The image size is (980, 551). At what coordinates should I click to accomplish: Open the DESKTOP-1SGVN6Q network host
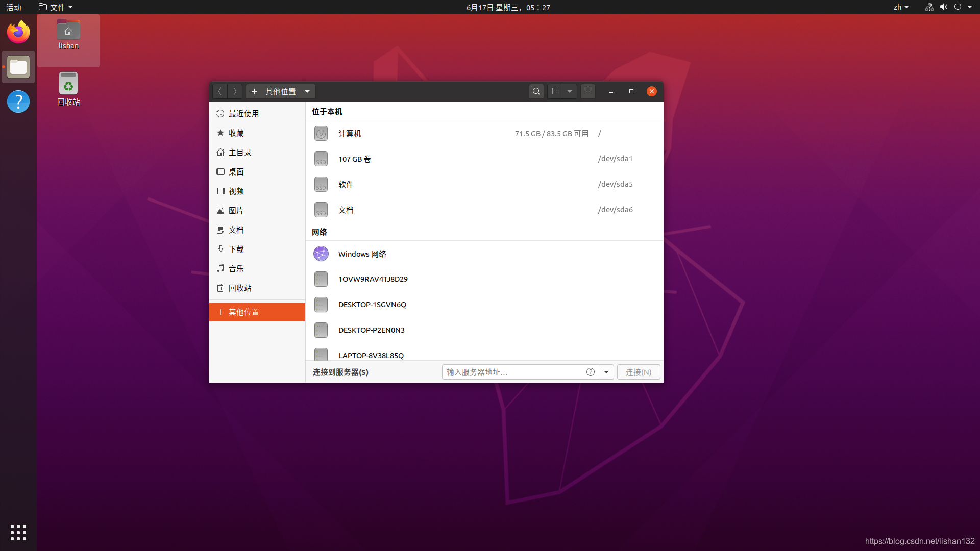coord(372,305)
